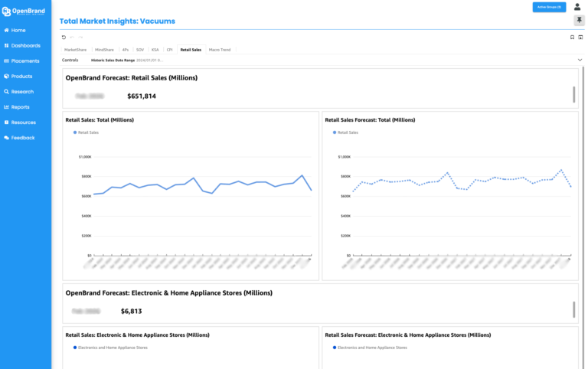Click the undo arrow icon
The image size is (588, 369).
pos(72,37)
